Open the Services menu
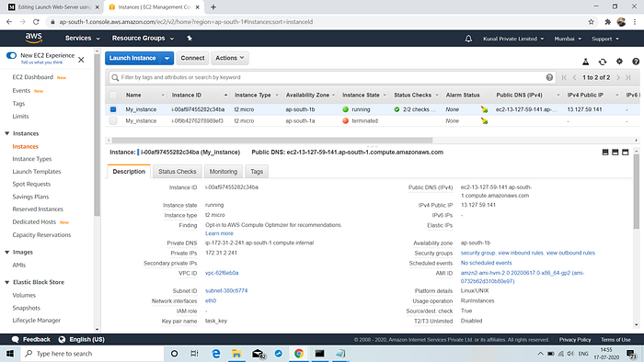 pyautogui.click(x=82, y=38)
